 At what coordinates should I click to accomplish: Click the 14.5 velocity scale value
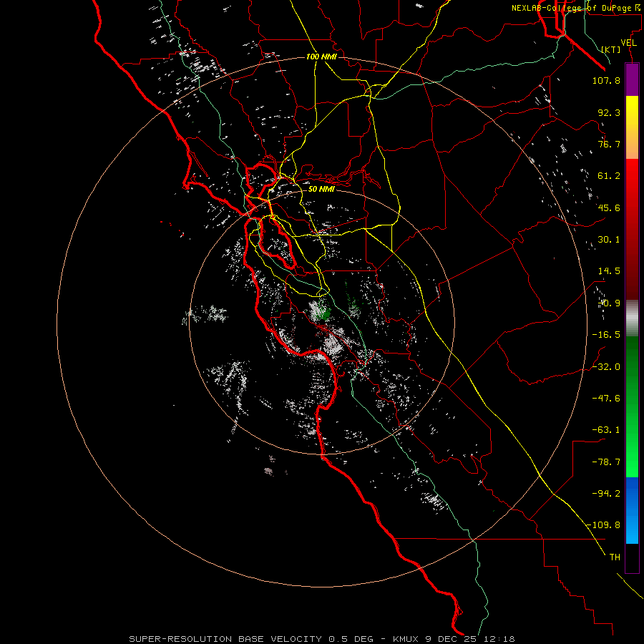point(609,271)
